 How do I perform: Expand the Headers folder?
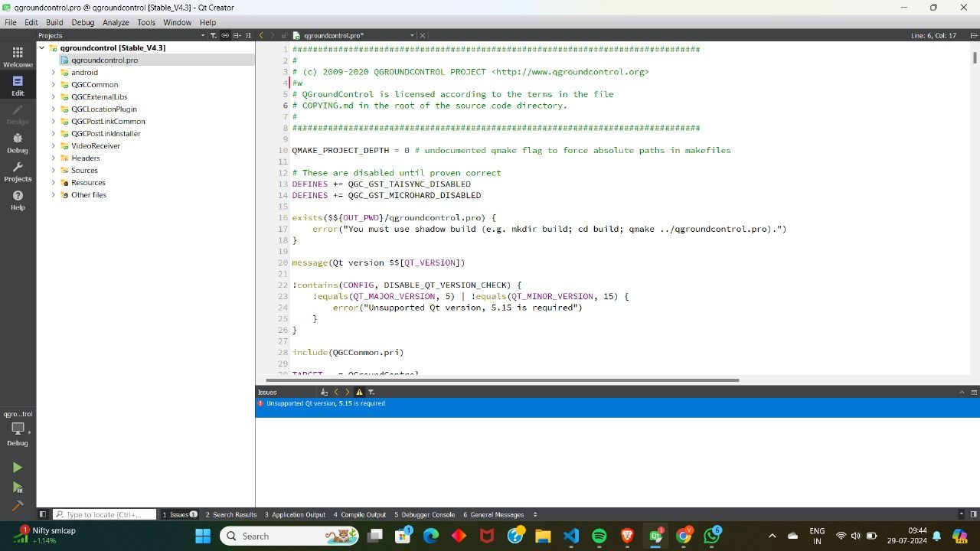click(54, 158)
